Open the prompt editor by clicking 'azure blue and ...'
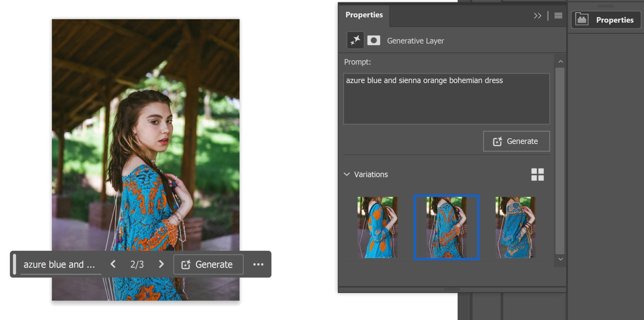 60,264
